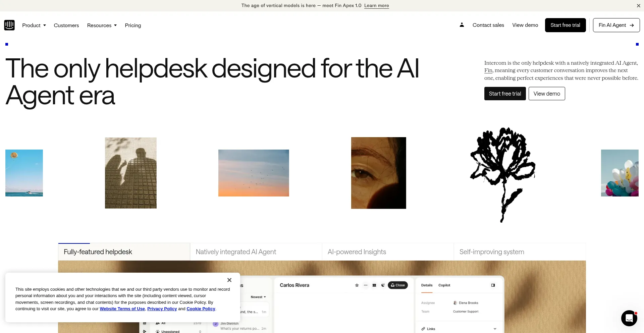
Task: Click the hero Start free trial button
Action: (x=505, y=94)
